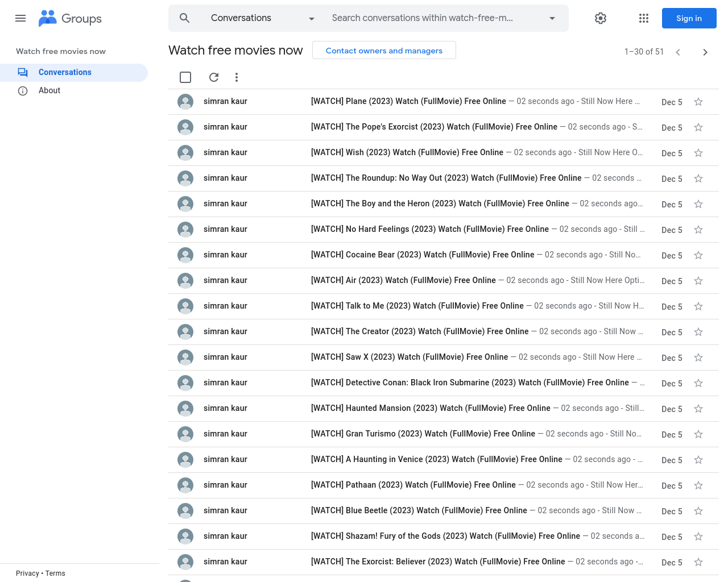Click the Sign in button
Screen dimensions: 728x582
(688, 18)
